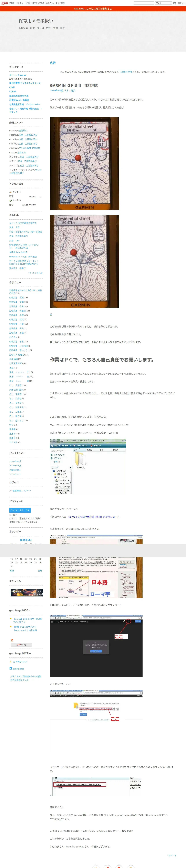
Task: Click the 広告 heading link
Action: 53,63
